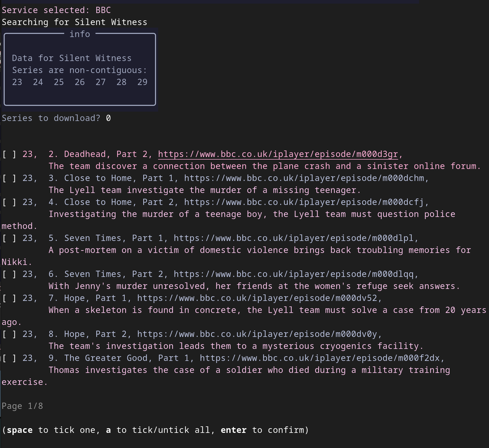
Task: Visit the episode link ending in m000dlqq
Action: coord(294,274)
